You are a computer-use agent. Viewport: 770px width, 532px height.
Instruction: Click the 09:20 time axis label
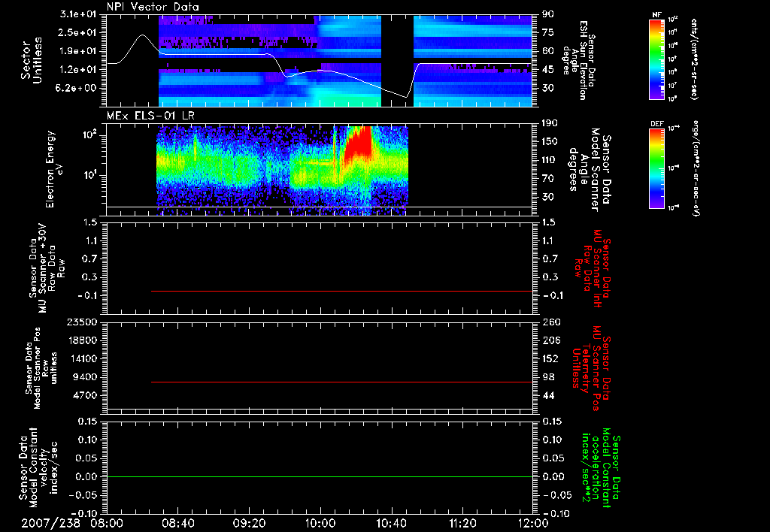pyautogui.click(x=249, y=523)
